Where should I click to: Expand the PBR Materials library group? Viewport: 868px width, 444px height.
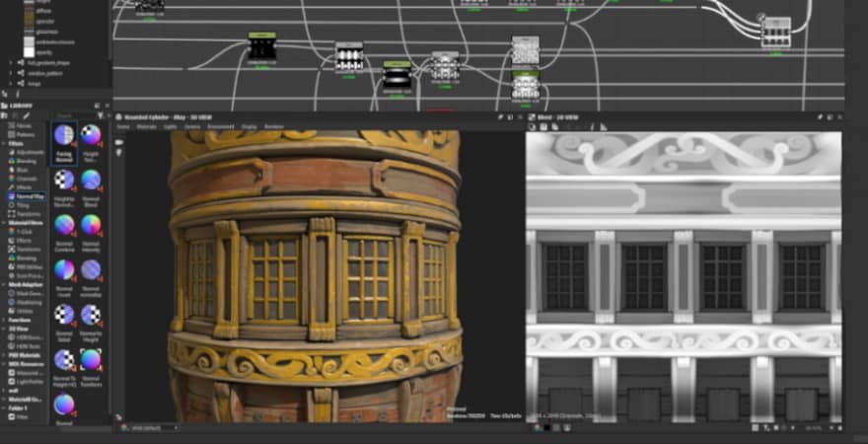pos(3,355)
